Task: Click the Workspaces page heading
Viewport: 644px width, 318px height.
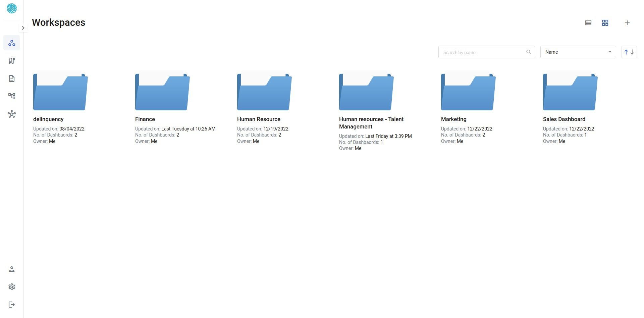Action: (x=59, y=22)
